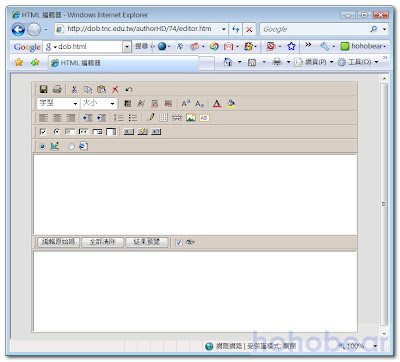Click the numbered list icon
The width and height of the screenshot is (400, 362).
118,118
